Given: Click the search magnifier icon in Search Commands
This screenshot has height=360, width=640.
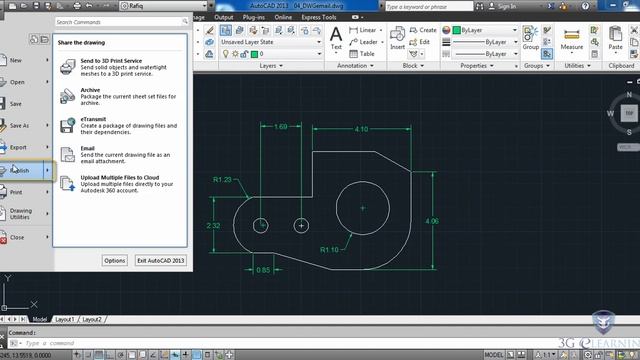Looking at the screenshot, I should click(x=185, y=22).
